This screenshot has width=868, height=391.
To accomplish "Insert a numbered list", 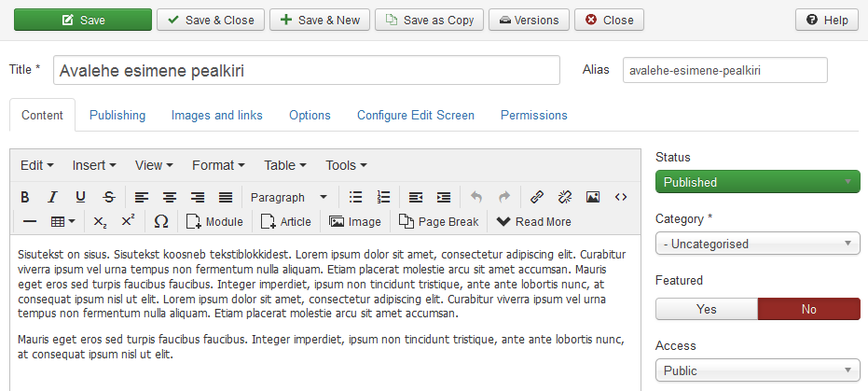I will click(383, 197).
